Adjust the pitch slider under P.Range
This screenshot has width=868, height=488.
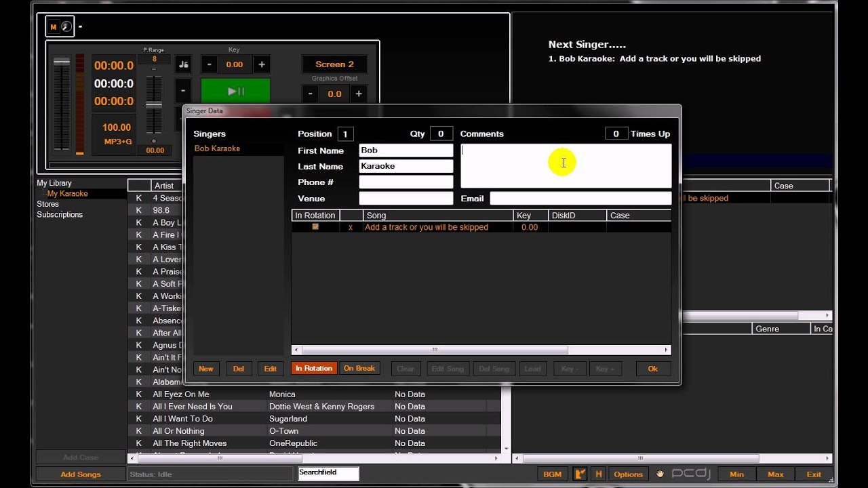click(x=154, y=104)
